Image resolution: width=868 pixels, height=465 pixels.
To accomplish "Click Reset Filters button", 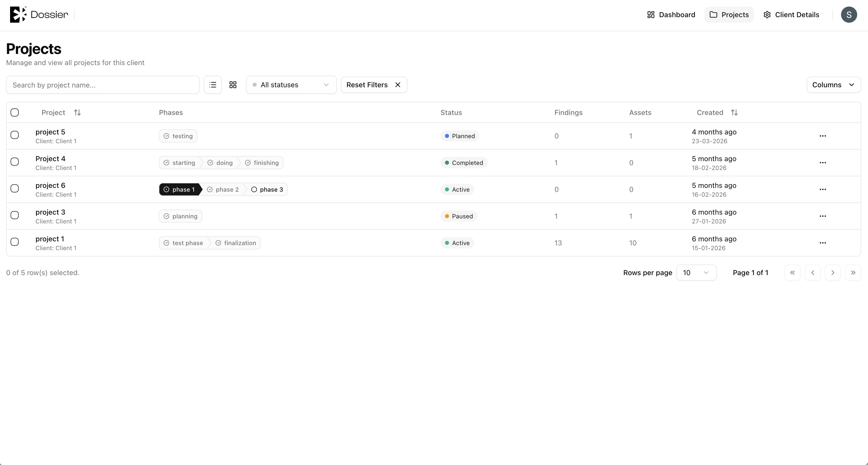I will click(x=374, y=85).
